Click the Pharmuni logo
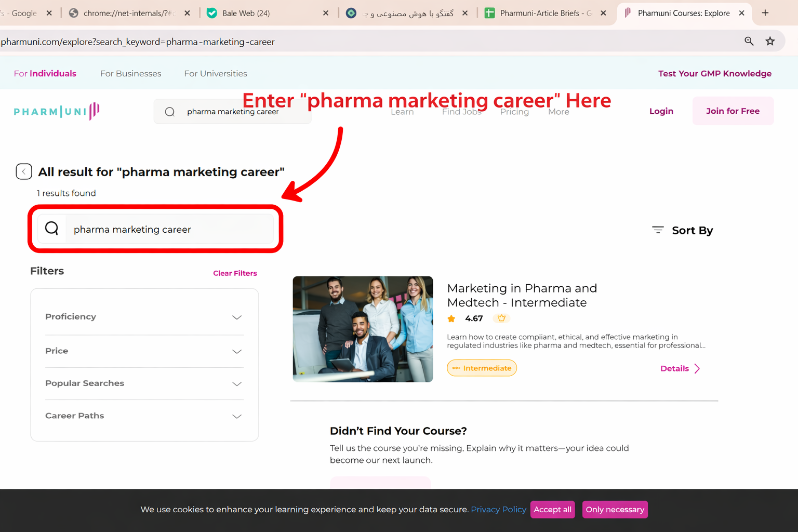798x532 pixels. point(56,111)
